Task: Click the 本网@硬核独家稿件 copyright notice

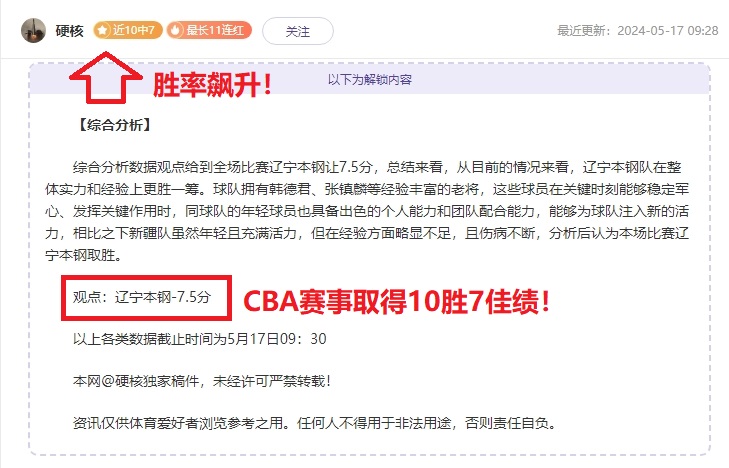Action: pyautogui.click(x=202, y=381)
